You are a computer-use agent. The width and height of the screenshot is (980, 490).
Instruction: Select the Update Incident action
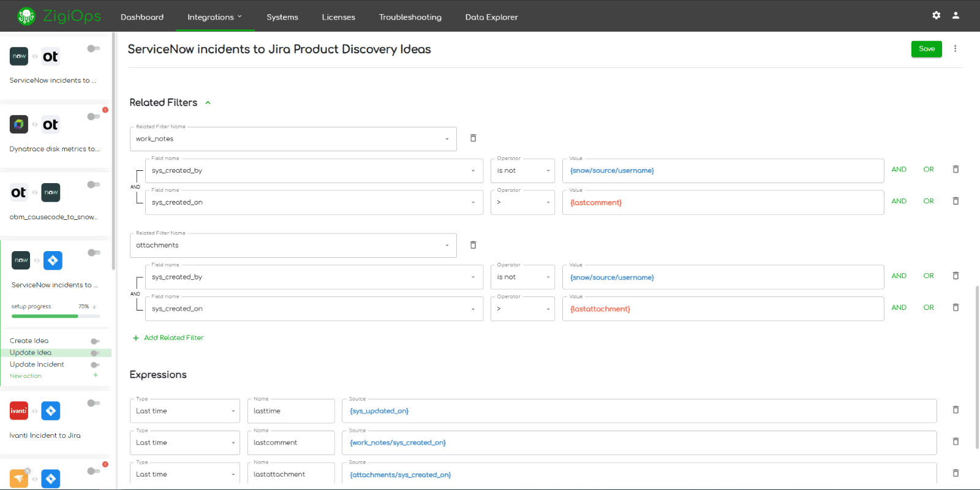(37, 364)
